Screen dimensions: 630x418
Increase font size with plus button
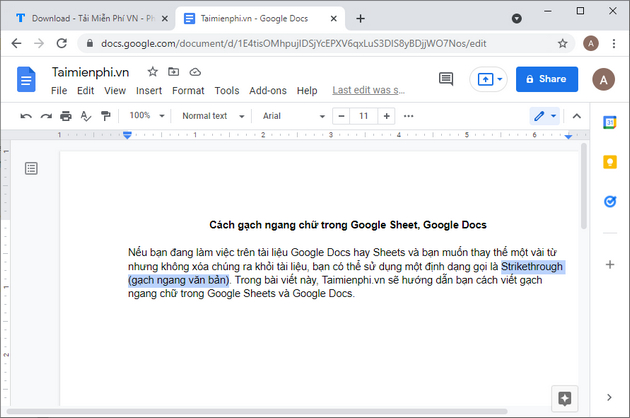point(387,116)
